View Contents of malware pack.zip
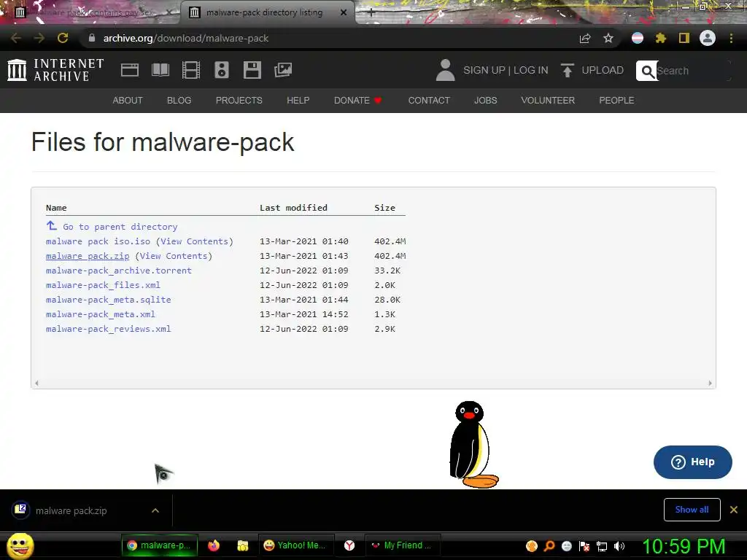The image size is (747, 560). pyautogui.click(x=174, y=256)
